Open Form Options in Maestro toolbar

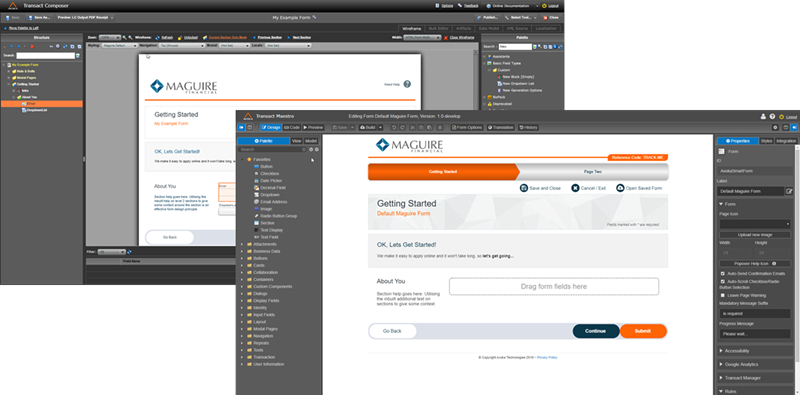pyautogui.click(x=467, y=127)
